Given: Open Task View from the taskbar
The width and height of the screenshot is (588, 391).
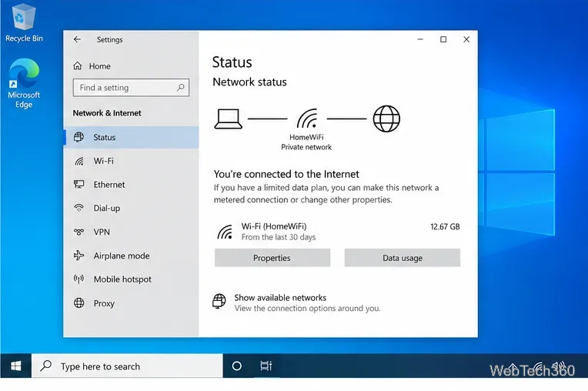Looking at the screenshot, I should point(266,366).
